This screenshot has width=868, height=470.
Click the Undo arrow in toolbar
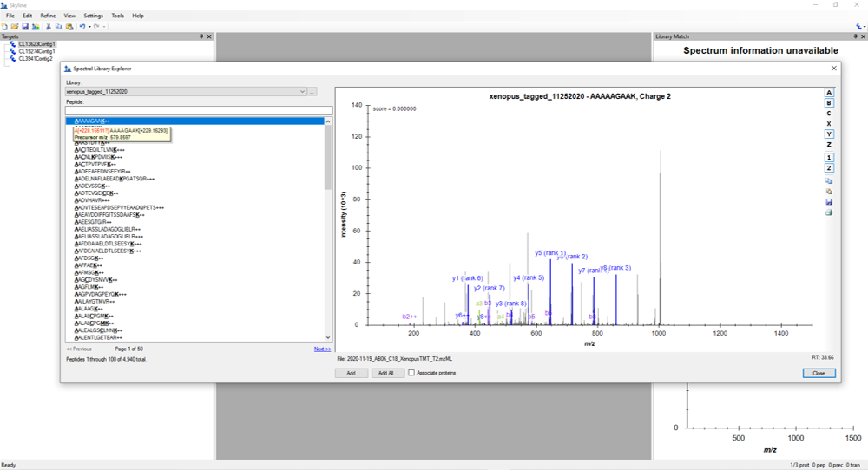pos(82,27)
